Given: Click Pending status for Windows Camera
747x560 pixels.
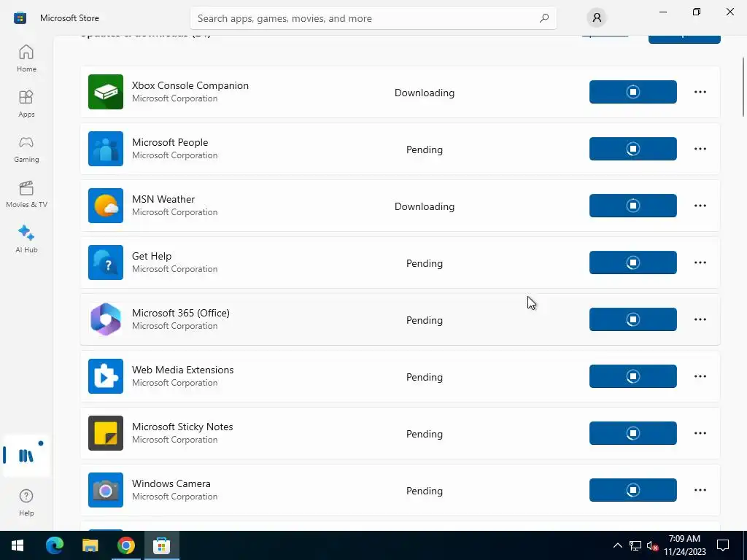Looking at the screenshot, I should point(425,491).
